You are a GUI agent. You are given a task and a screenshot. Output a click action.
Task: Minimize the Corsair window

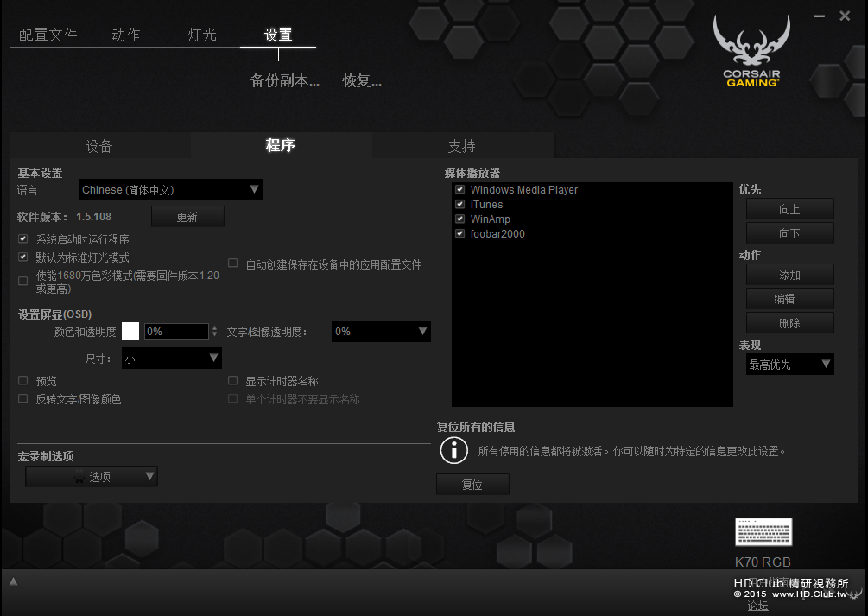pyautogui.click(x=820, y=16)
